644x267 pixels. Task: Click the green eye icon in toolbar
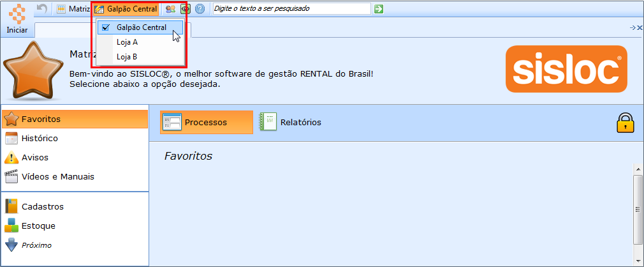point(186,9)
